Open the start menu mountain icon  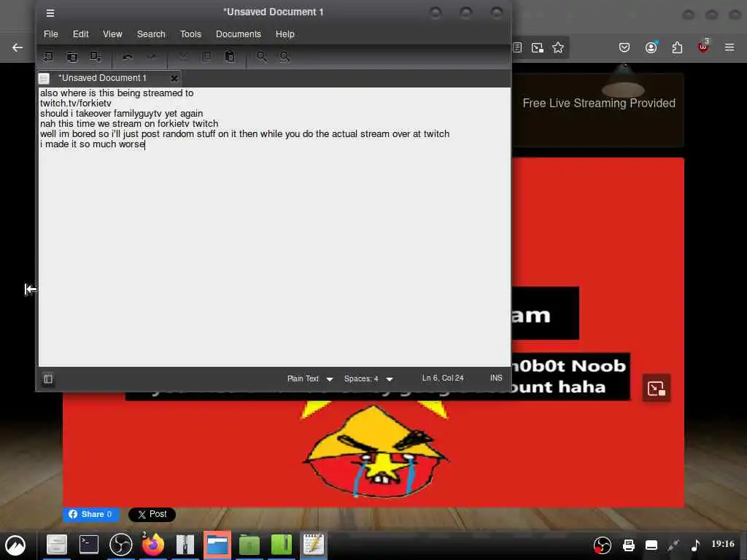click(x=15, y=545)
